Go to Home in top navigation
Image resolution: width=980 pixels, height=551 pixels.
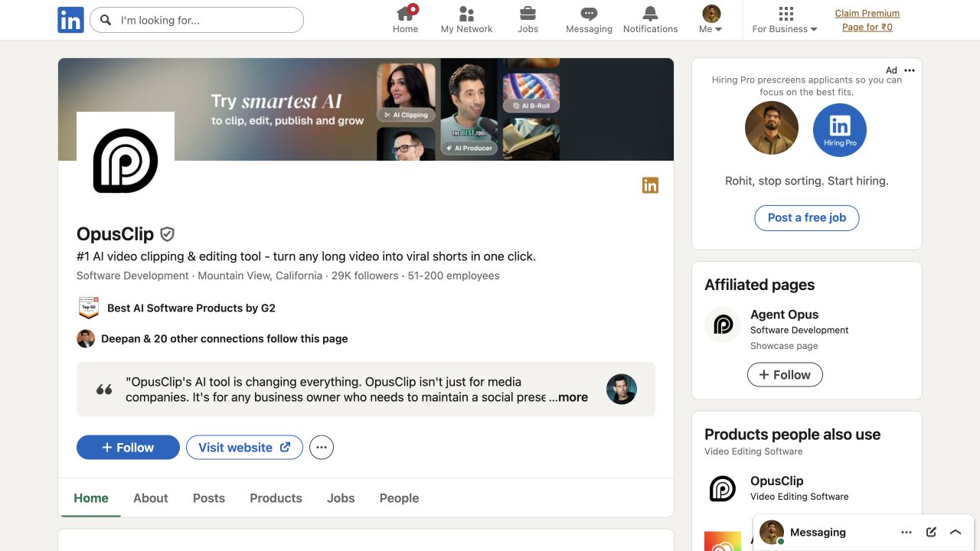[405, 20]
